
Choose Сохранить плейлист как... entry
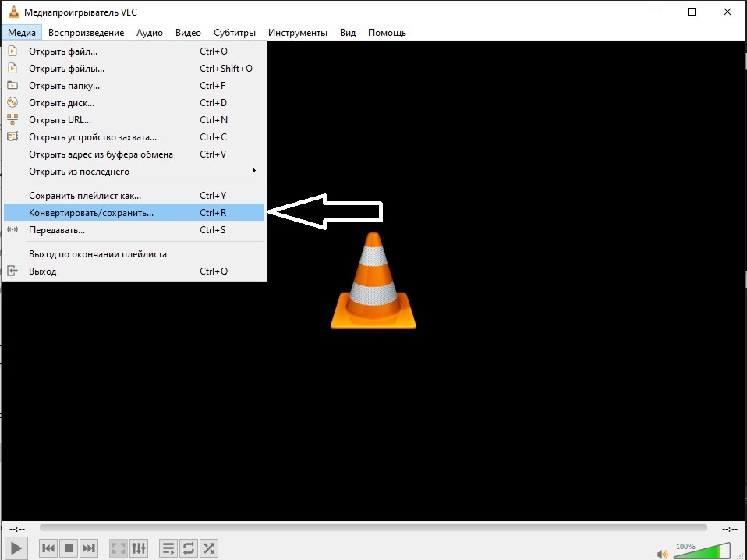pyautogui.click(x=134, y=196)
